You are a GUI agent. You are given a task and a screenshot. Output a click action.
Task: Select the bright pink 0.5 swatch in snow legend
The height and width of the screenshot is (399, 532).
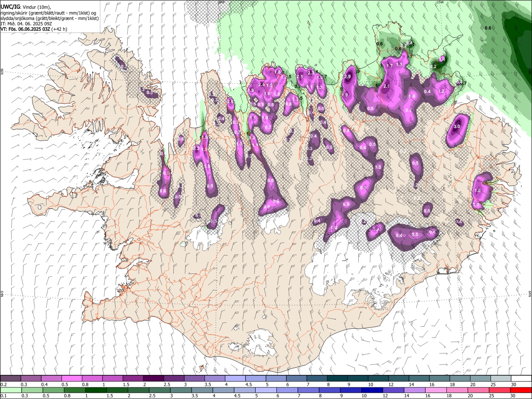71,379
